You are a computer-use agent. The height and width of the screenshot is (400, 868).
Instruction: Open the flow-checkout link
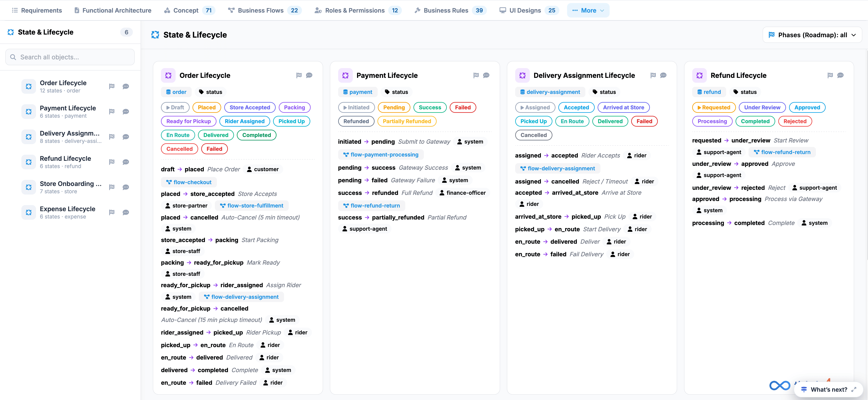pyautogui.click(x=189, y=182)
